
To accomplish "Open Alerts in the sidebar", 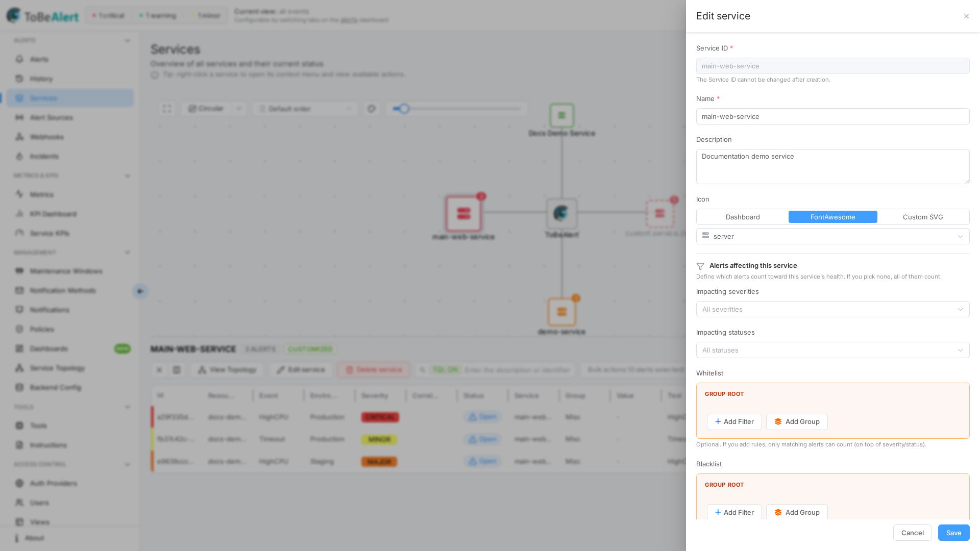I will tap(70, 59).
